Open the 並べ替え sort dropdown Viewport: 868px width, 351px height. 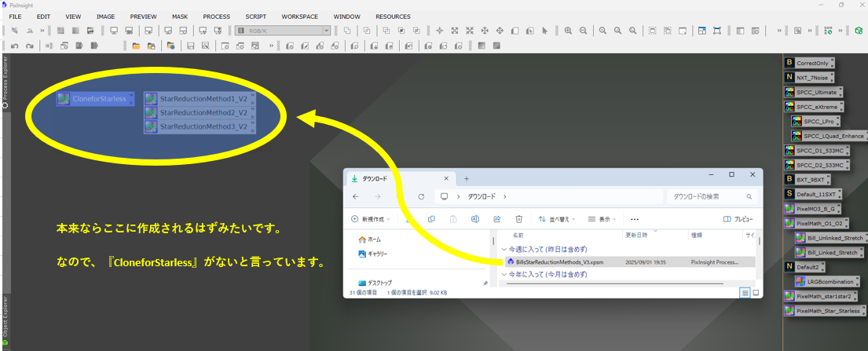tap(558, 219)
